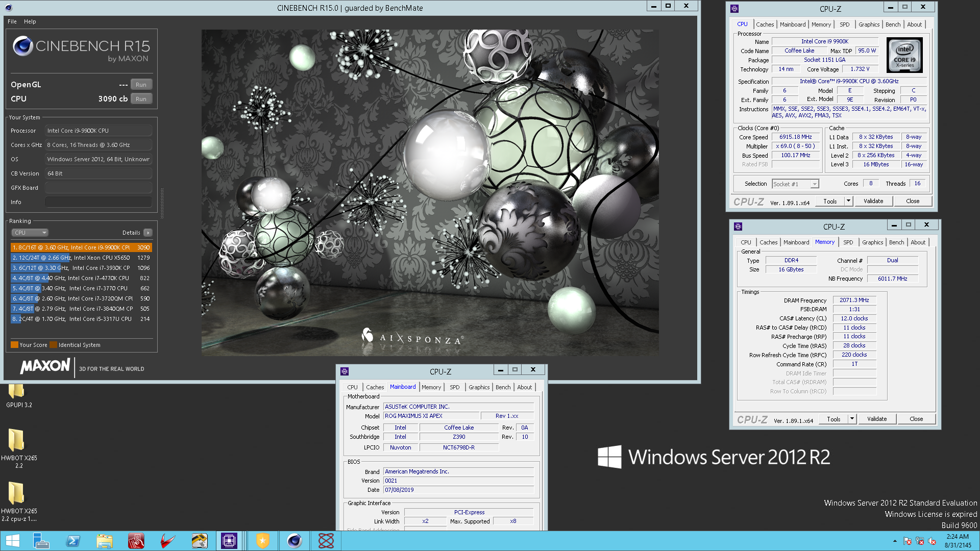Open the CPU ranking type dropdown
Viewport: 980px width, 551px height.
[30, 233]
